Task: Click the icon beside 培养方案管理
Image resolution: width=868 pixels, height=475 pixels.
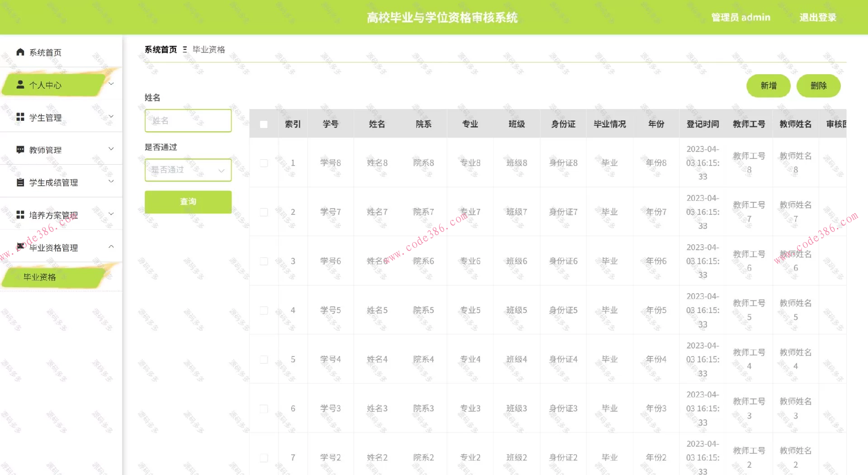Action: tap(20, 214)
